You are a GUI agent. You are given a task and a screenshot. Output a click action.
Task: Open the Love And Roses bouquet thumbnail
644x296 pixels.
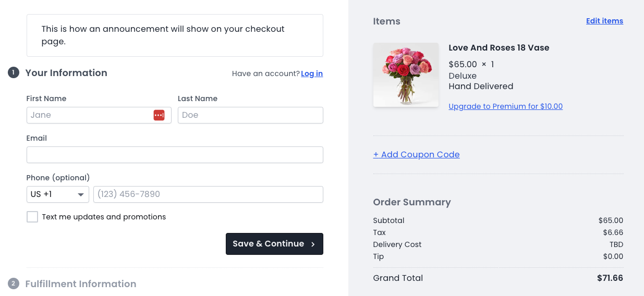click(406, 75)
